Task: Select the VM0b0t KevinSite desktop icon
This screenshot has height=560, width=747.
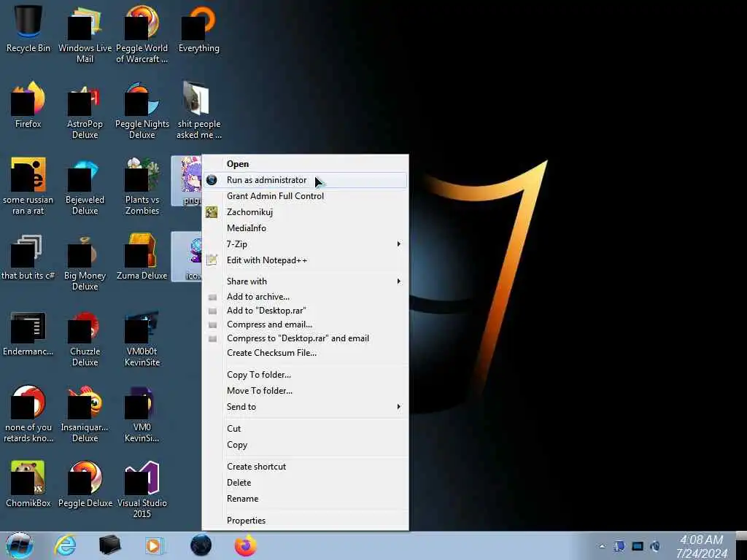Action: pos(142,338)
